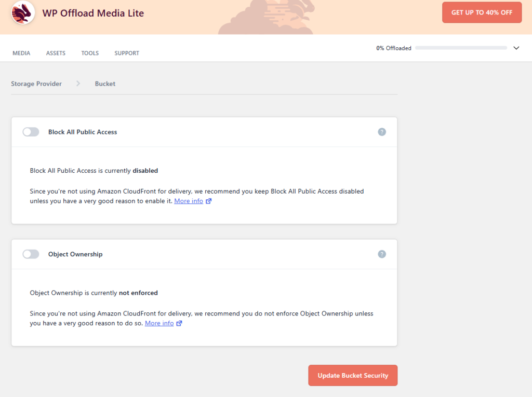Image resolution: width=532 pixels, height=397 pixels.
Task: Click the '0% Offloaded' status text
Action: click(394, 48)
